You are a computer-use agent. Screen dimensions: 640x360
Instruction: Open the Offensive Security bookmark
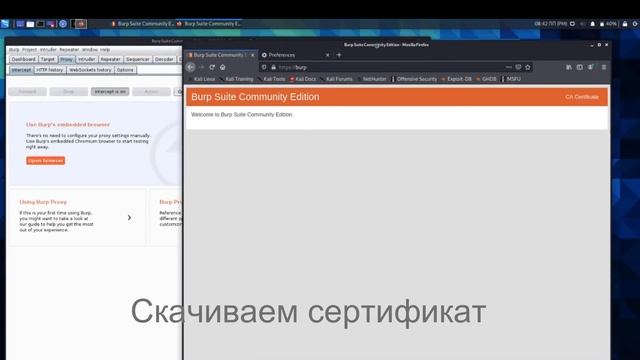click(414, 79)
